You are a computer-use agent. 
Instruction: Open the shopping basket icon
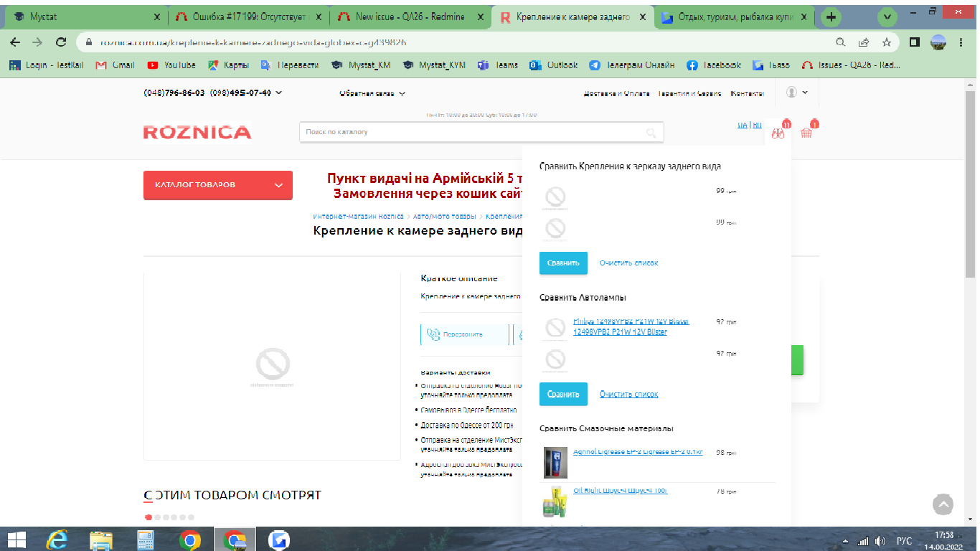pos(806,133)
